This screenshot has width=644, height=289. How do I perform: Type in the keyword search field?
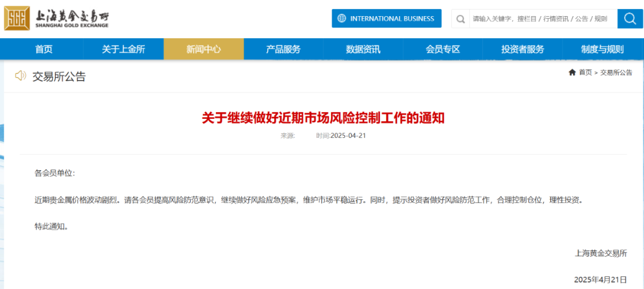point(540,19)
